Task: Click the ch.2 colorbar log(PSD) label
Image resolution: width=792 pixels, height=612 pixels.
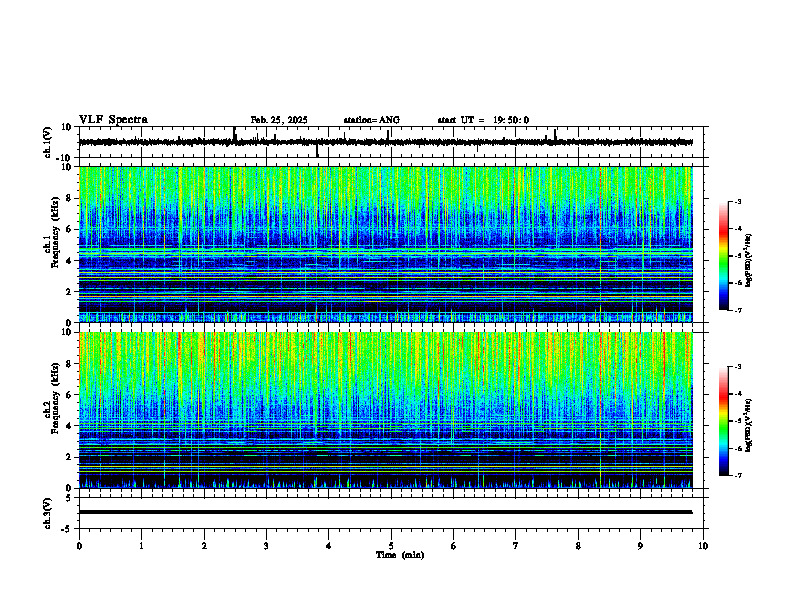Action: 749,426
